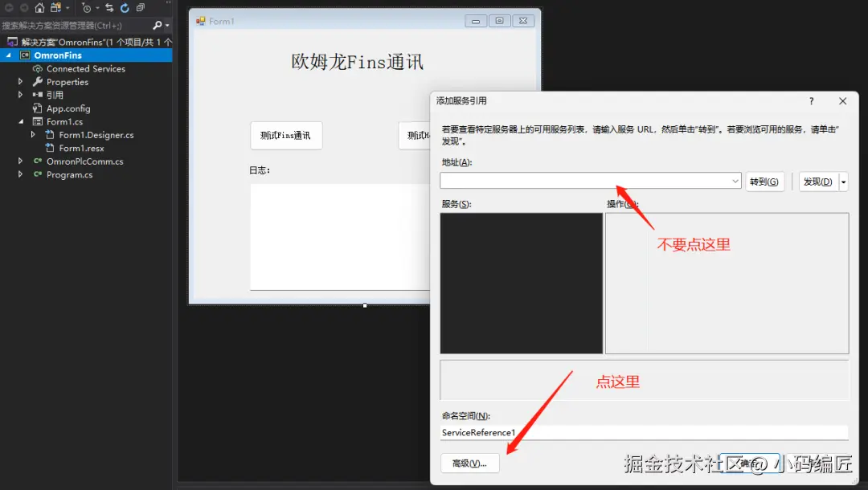Click the App.config file icon

(38, 108)
